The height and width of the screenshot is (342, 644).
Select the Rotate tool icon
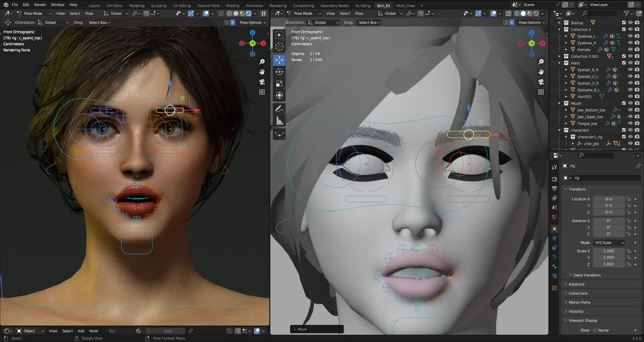279,72
